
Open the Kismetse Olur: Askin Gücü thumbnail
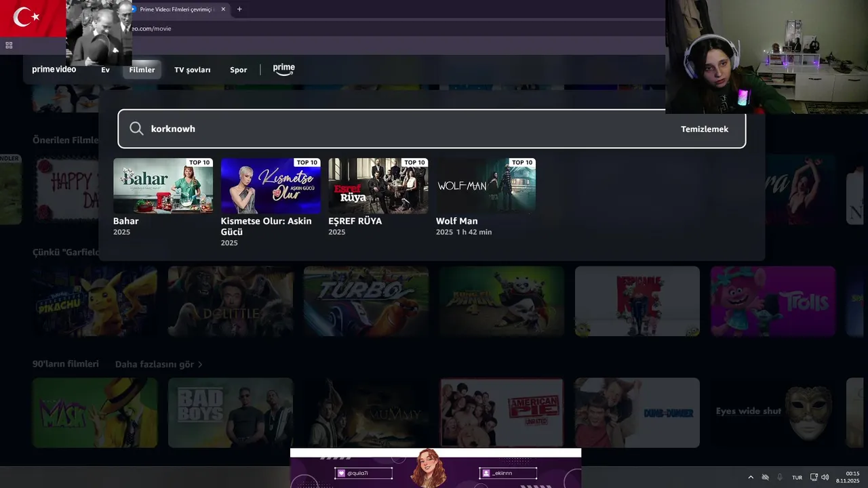[271, 186]
